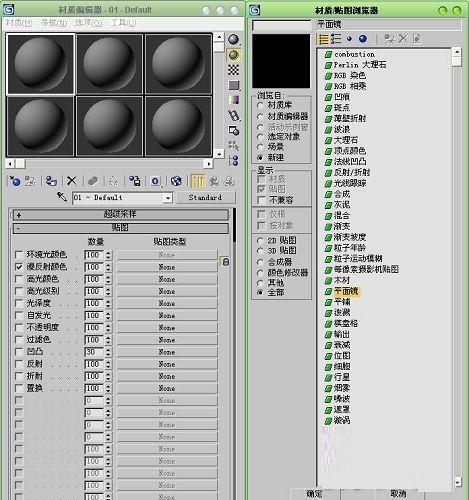The width and height of the screenshot is (469, 500).
Task: Click the 确定 button in map browser
Action: 315,494
